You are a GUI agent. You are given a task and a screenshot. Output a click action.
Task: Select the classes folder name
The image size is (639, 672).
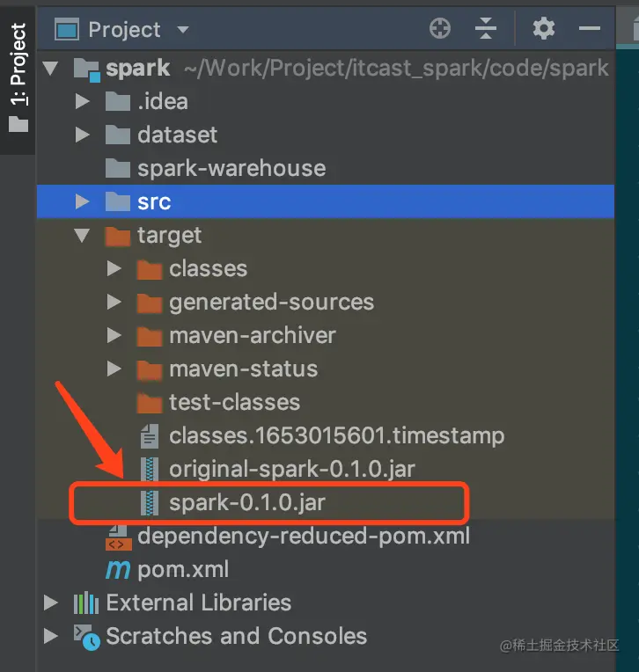[x=208, y=269]
